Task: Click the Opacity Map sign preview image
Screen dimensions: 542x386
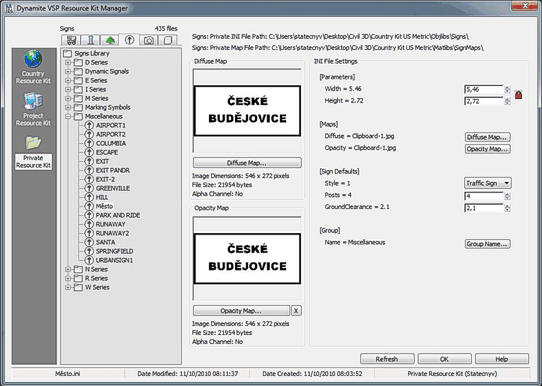Action: click(x=247, y=258)
